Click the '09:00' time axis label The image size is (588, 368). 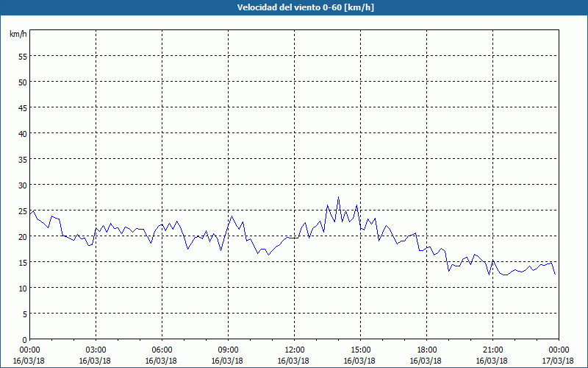click(x=228, y=350)
